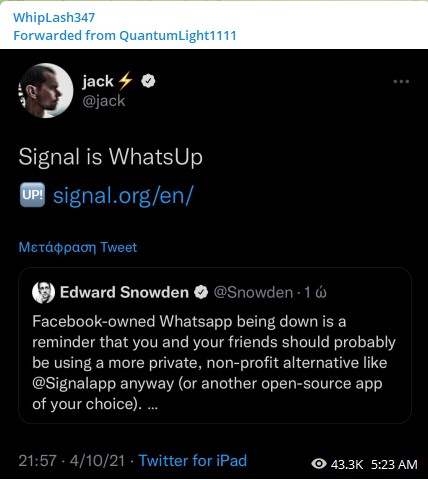Open the signal.org/en/ link
This screenshot has height=480, width=428.
[x=123, y=195]
